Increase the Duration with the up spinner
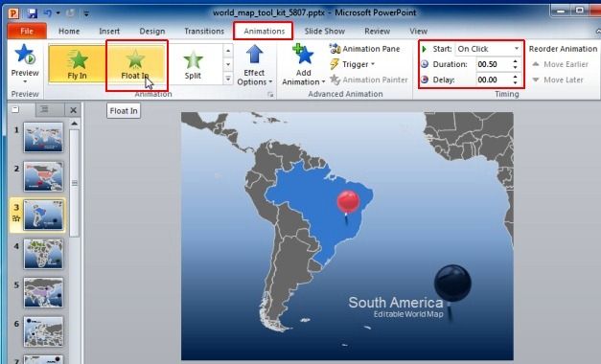Viewport: 601px width, 364px height. tap(516, 61)
